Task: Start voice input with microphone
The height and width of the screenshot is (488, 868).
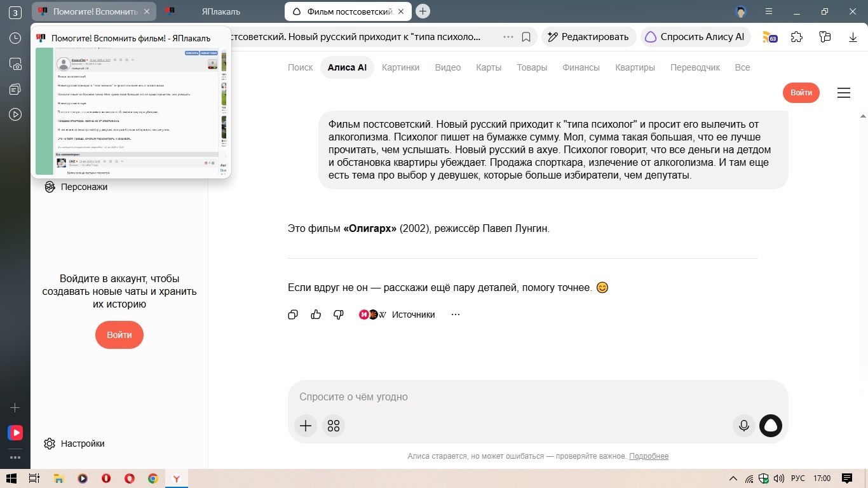Action: pos(743,426)
